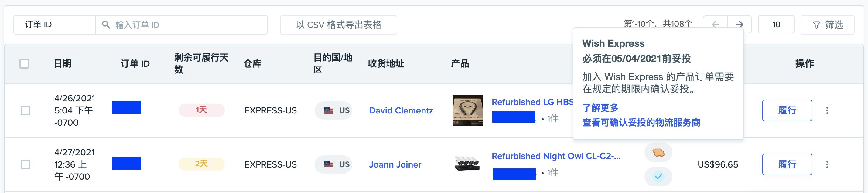The height and width of the screenshot is (193, 868).
Task: Click 履行 for the Night Owl order
Action: [x=787, y=164]
